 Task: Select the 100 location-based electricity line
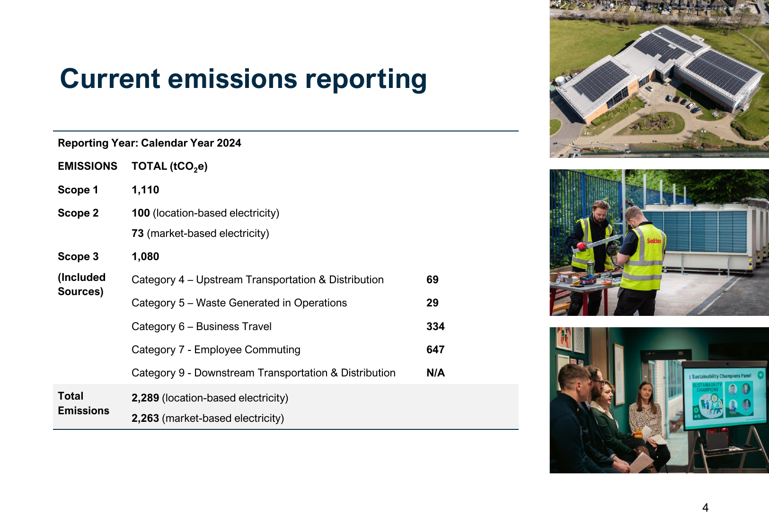pos(205,213)
